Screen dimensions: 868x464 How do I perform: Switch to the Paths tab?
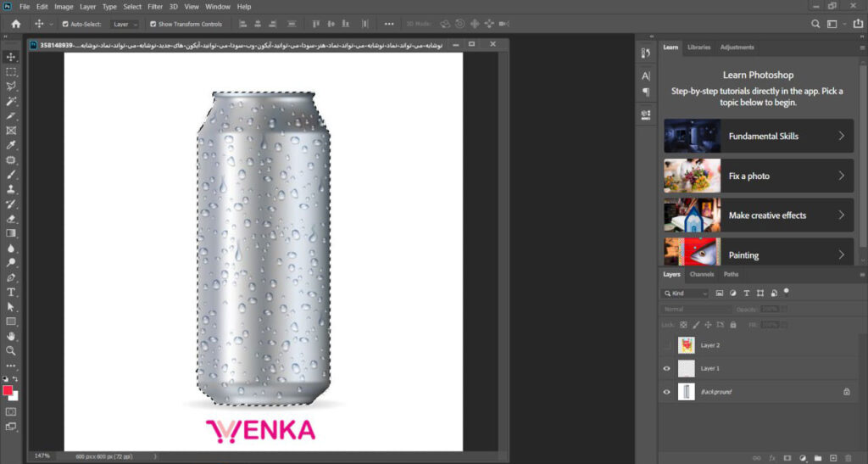tap(731, 274)
